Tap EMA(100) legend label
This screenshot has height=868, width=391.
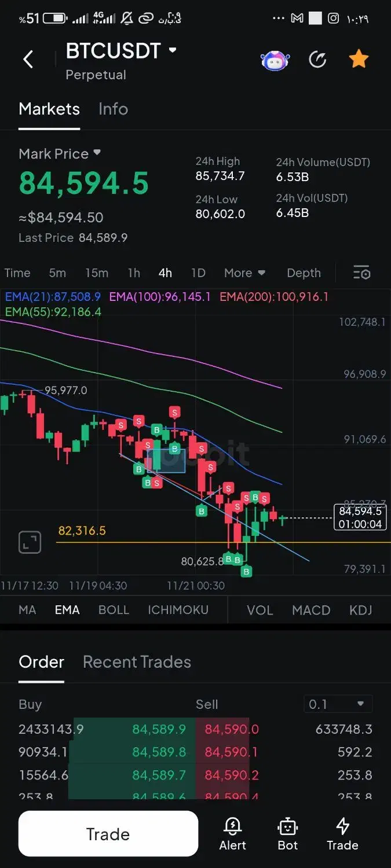(160, 297)
